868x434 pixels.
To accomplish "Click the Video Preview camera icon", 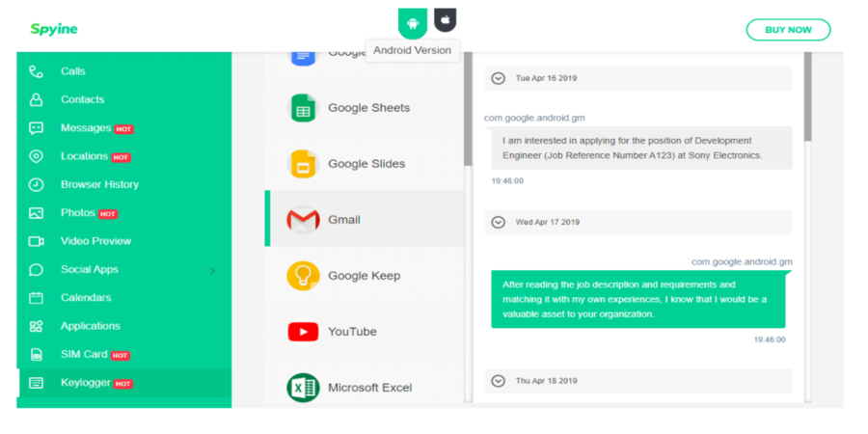I will pos(36,241).
